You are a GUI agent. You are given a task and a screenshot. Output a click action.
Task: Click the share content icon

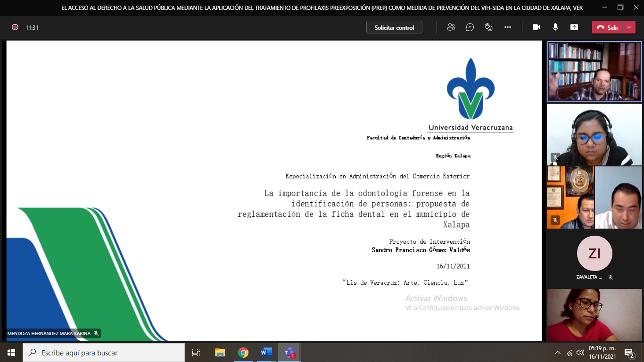point(574,27)
